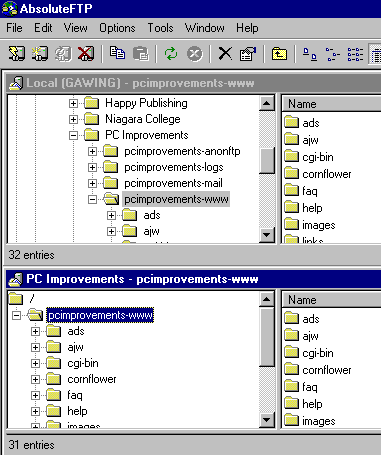This screenshot has width=381, height=455.
Task: Click the Copy toolbar icon
Action: [x=117, y=53]
